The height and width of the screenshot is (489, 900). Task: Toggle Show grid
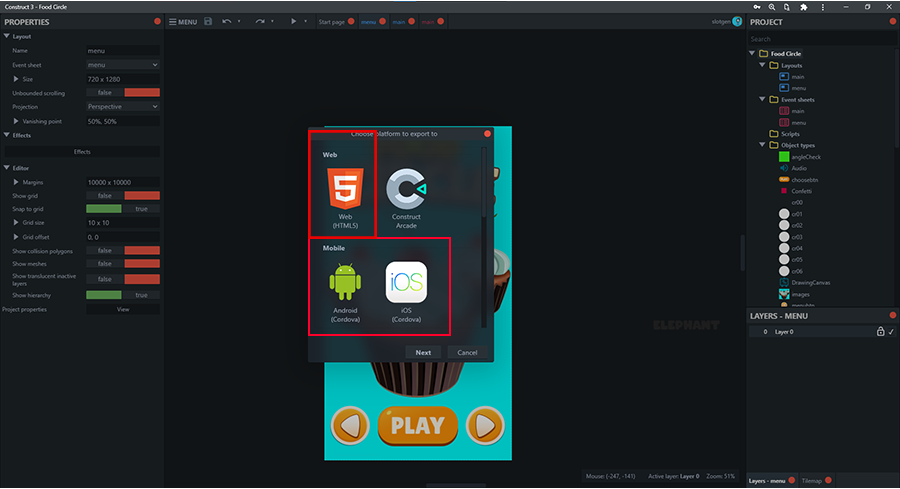(x=123, y=196)
